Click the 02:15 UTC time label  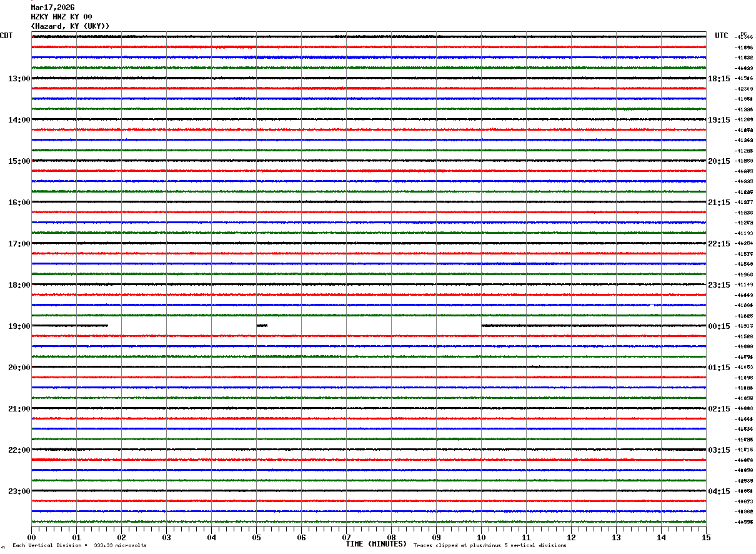(x=719, y=409)
